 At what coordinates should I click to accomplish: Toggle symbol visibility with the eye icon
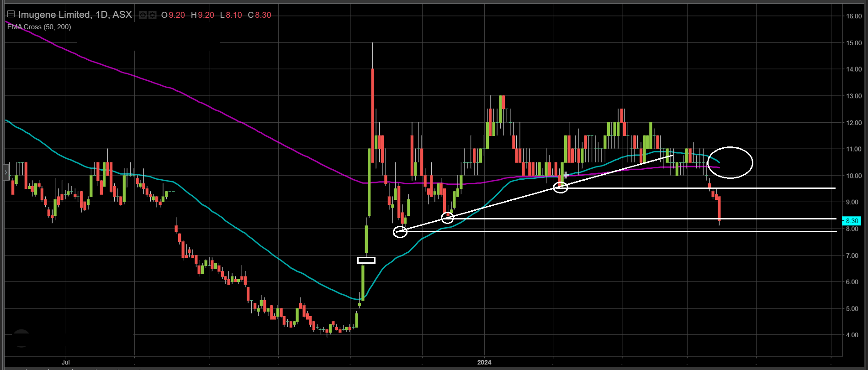click(143, 15)
